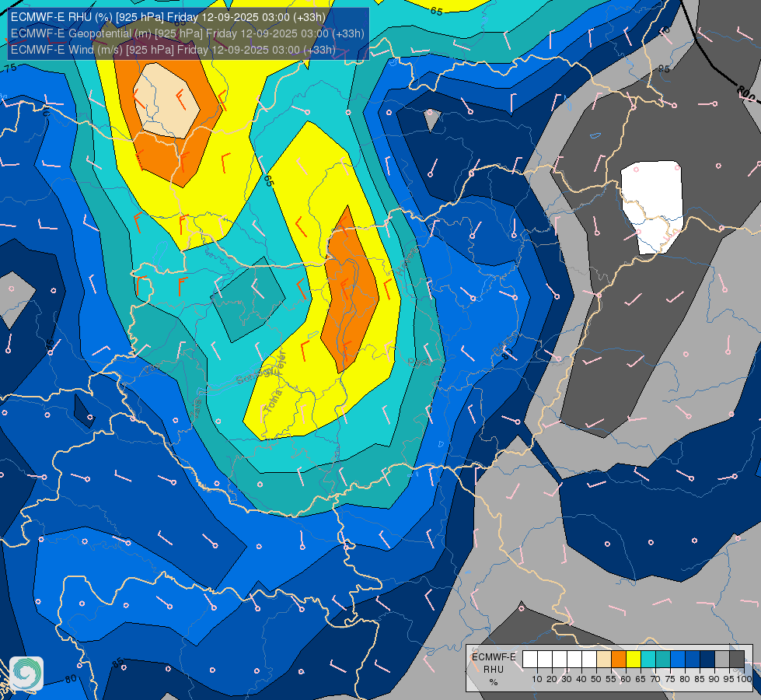The image size is (761, 700).
Task: Click the Békés county label
Action: 505,343
